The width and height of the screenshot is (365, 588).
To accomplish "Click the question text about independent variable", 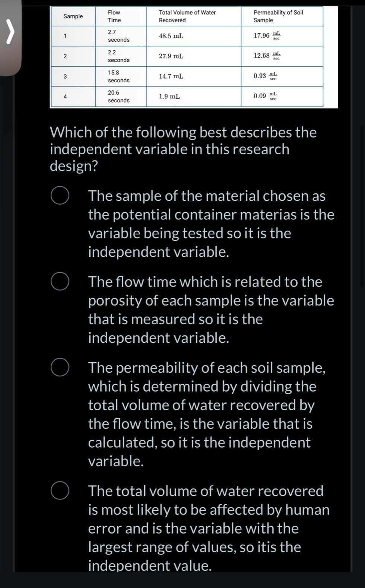I will [183, 149].
